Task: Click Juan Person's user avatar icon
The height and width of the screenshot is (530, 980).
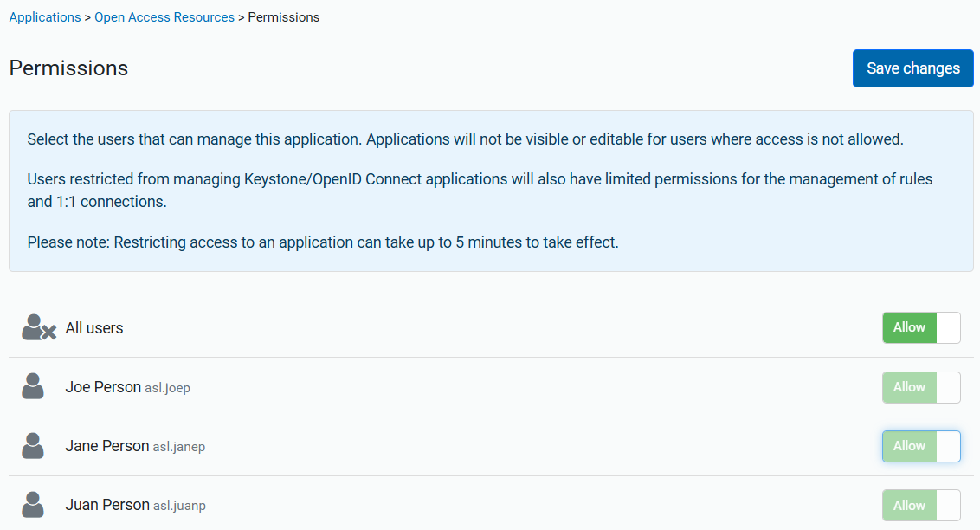Action: pyautogui.click(x=33, y=504)
